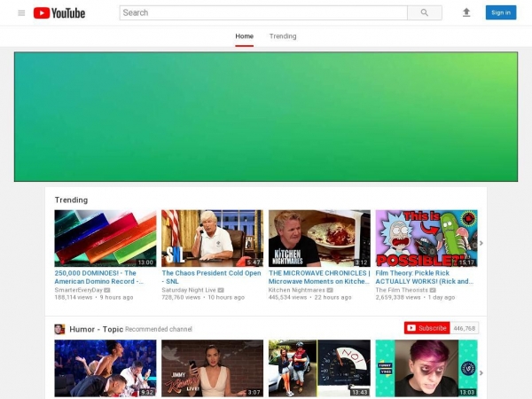
Task: Click the search magnifier button
Action: [425, 12]
